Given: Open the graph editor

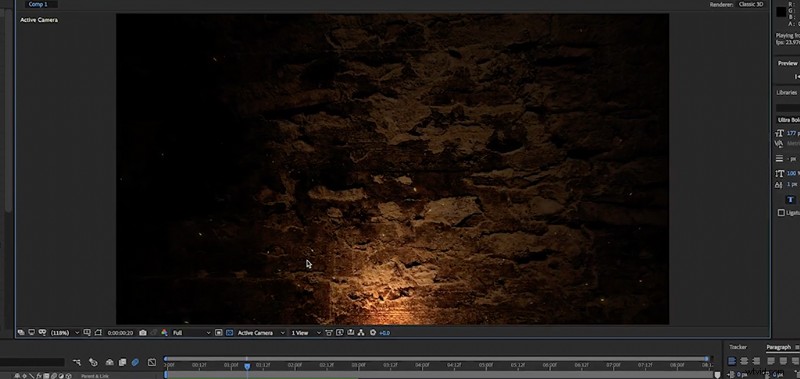Looking at the screenshot, I should tap(152, 362).
